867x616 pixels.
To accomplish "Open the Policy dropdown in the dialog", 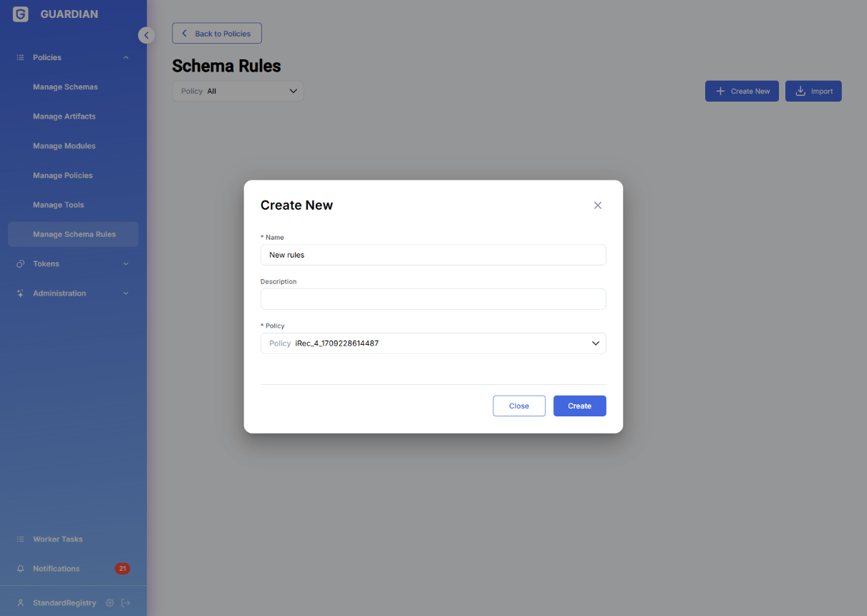I will (433, 343).
